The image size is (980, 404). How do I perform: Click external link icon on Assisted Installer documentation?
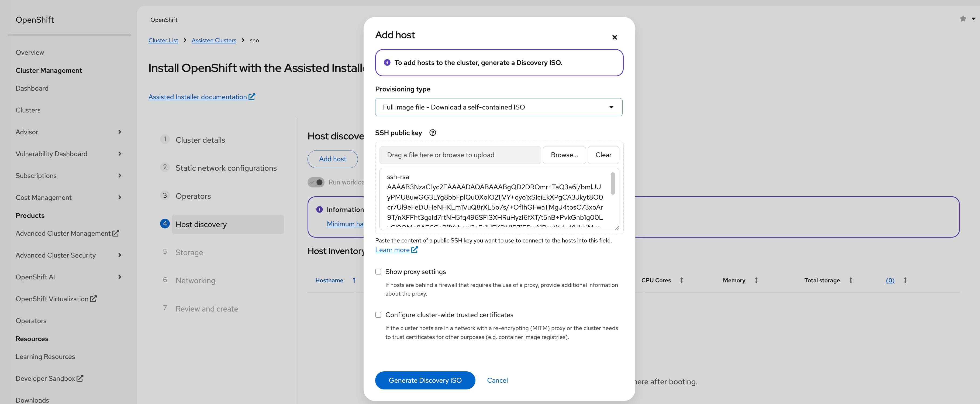[x=252, y=97]
